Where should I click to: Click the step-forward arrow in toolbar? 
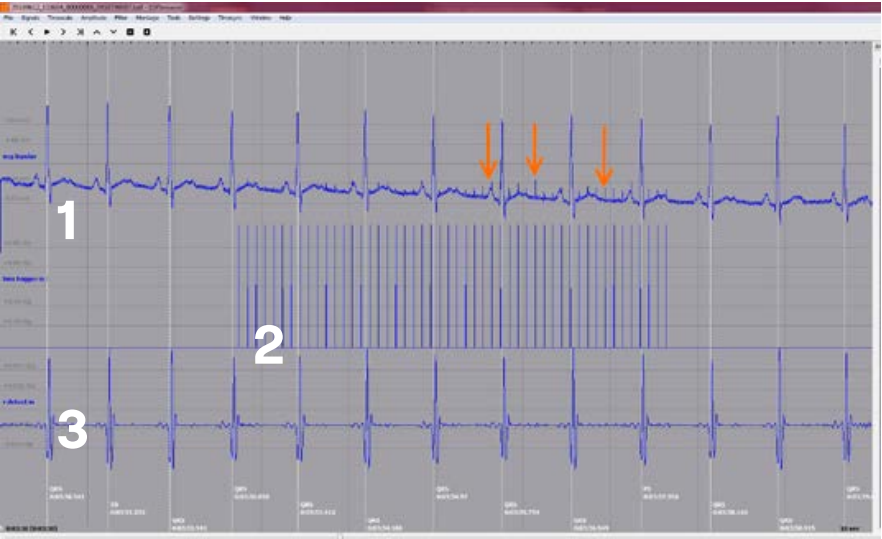[x=63, y=32]
